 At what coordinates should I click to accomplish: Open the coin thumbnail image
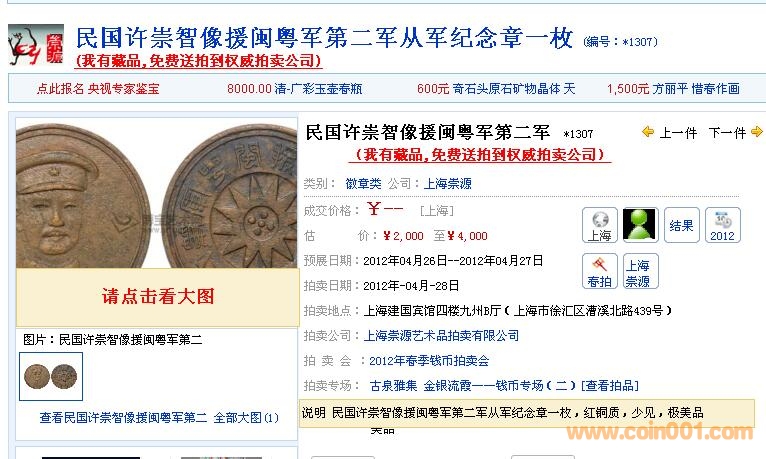coord(51,376)
